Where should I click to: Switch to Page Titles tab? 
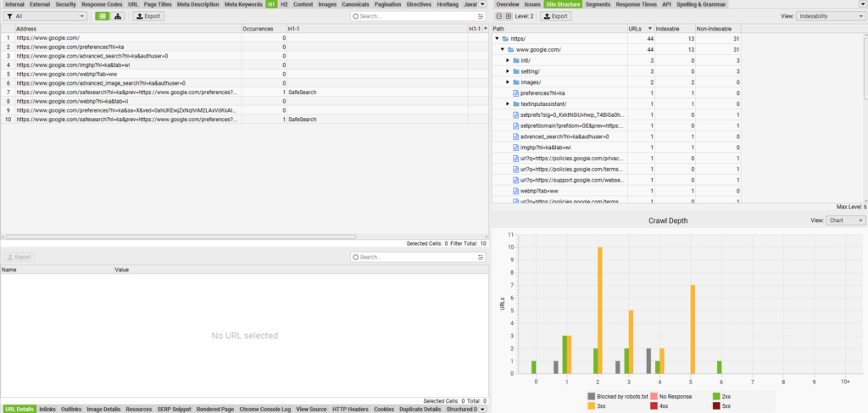click(158, 4)
